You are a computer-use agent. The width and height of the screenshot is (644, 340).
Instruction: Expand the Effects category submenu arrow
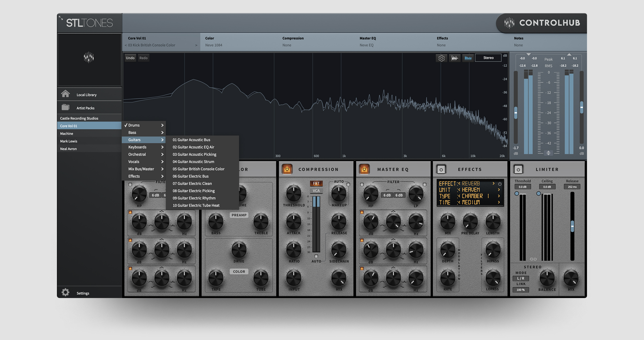[162, 176]
